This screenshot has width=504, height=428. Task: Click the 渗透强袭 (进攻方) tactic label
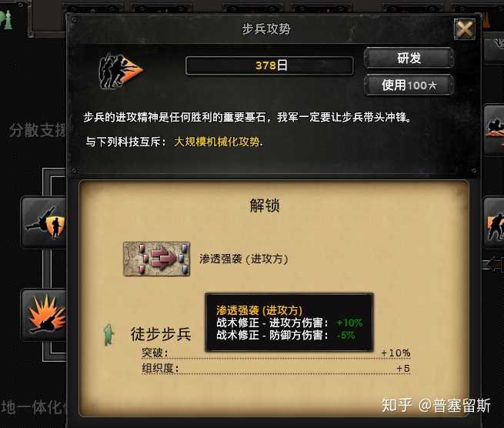(244, 259)
